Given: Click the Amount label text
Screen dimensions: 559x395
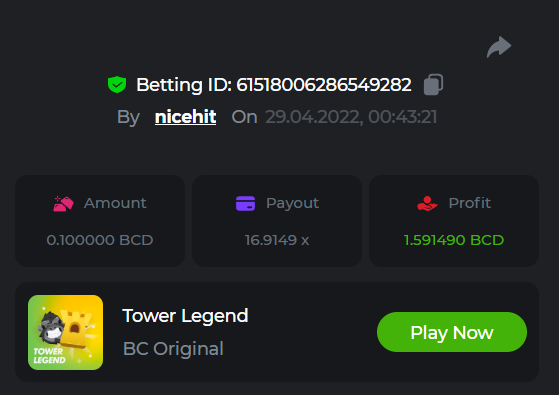Looking at the screenshot, I should [115, 203].
